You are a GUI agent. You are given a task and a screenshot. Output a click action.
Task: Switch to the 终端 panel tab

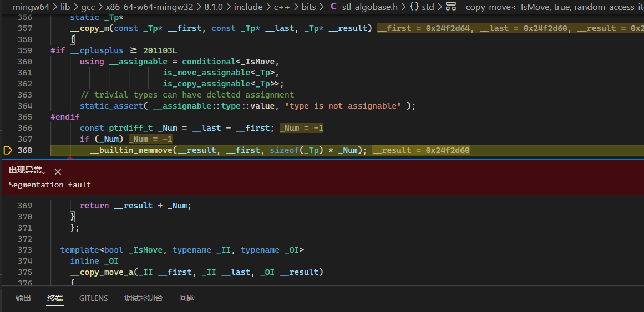[55, 299]
